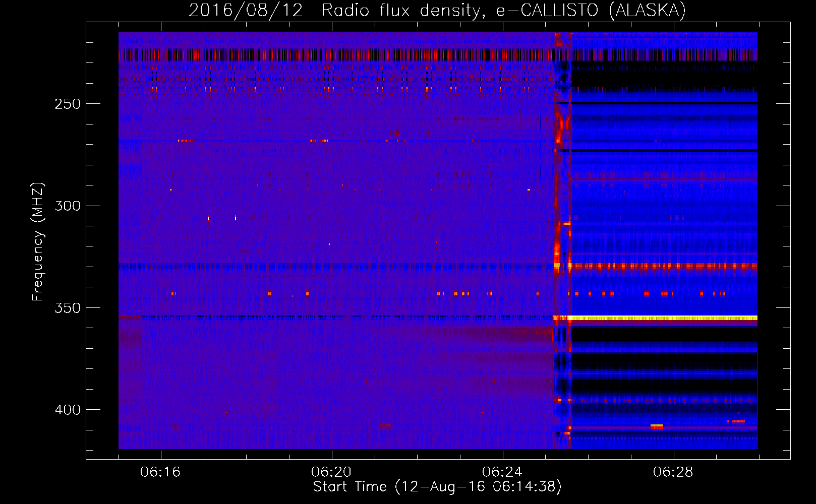Click the 06:20 time tick label
This screenshot has height=504, width=816.
pyautogui.click(x=331, y=472)
